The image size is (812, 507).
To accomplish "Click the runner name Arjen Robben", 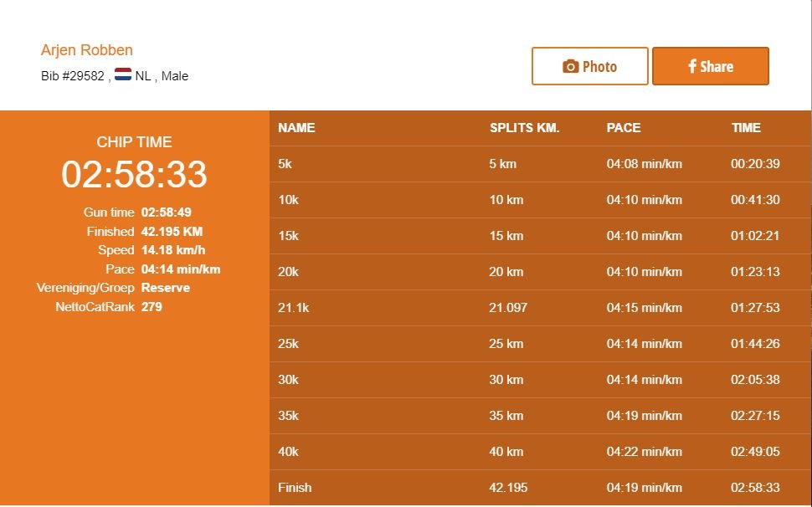I will (x=86, y=50).
